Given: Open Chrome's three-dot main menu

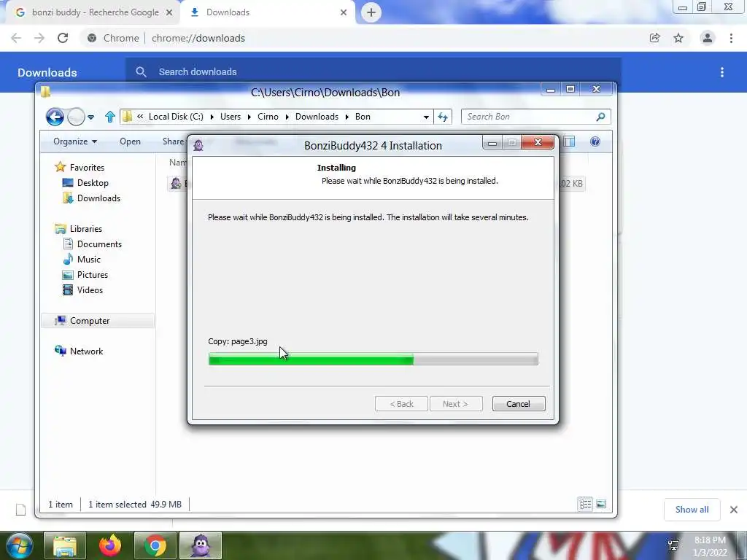Looking at the screenshot, I should (x=731, y=38).
